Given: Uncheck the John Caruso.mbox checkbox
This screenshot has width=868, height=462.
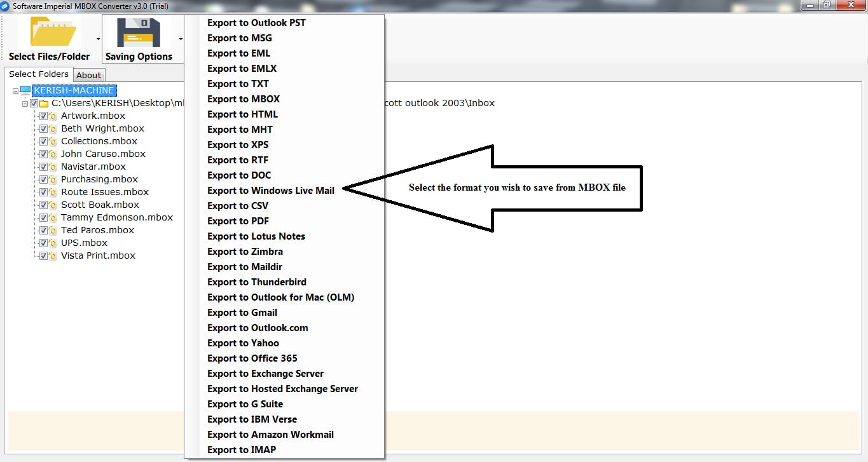Looking at the screenshot, I should [x=43, y=154].
